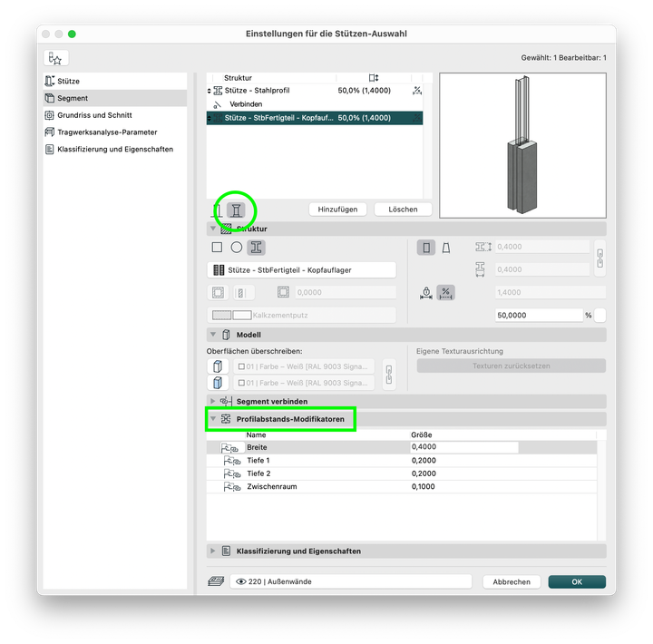Select the fixed length segment icon

[x=426, y=293]
